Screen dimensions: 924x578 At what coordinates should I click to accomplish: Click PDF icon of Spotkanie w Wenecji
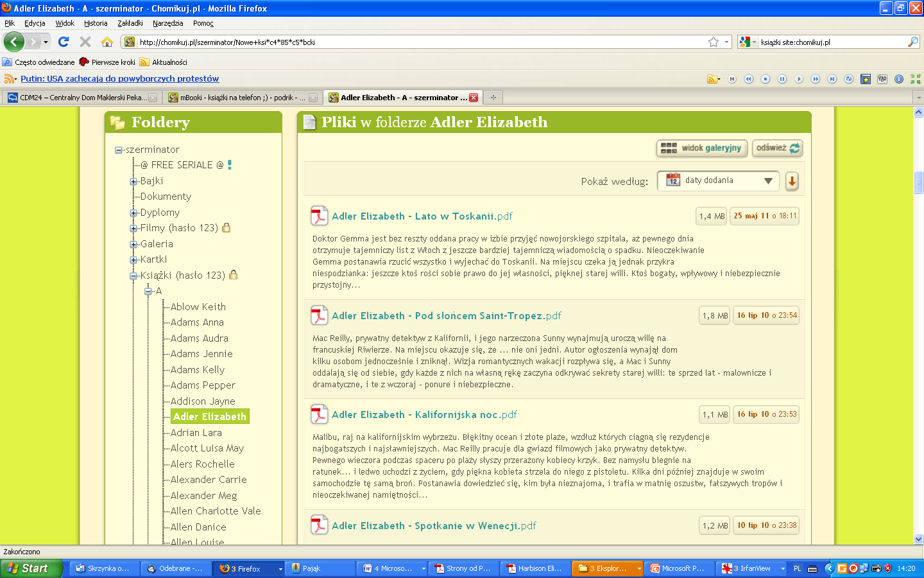[x=319, y=525]
